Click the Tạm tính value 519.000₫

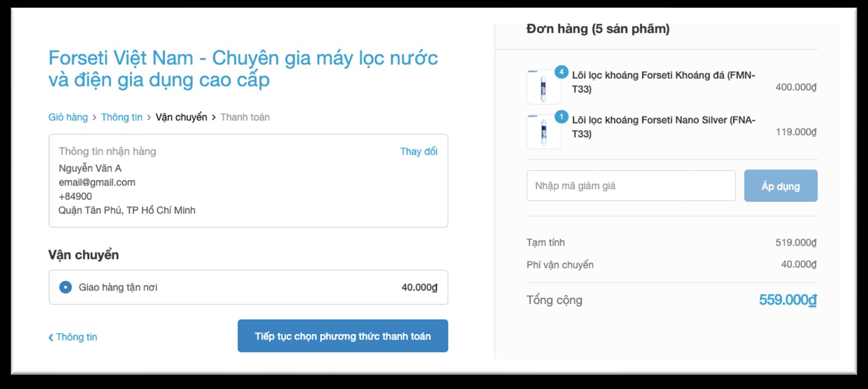[x=796, y=243]
